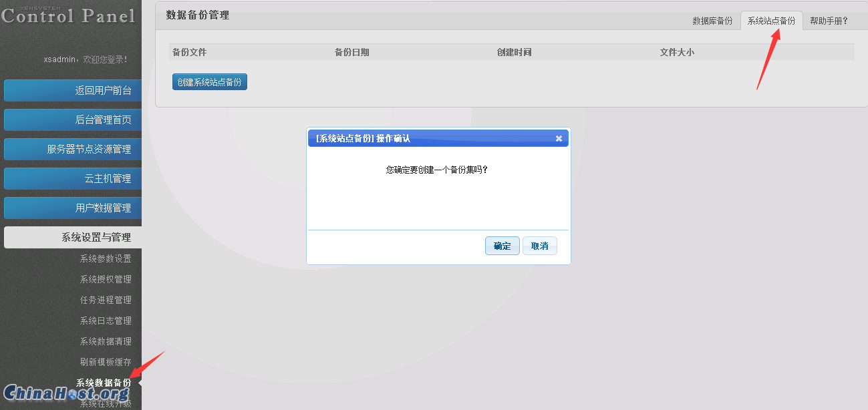The image size is (868, 410).
Task: Open 后台管理首页 from sidebar
Action: click(73, 120)
